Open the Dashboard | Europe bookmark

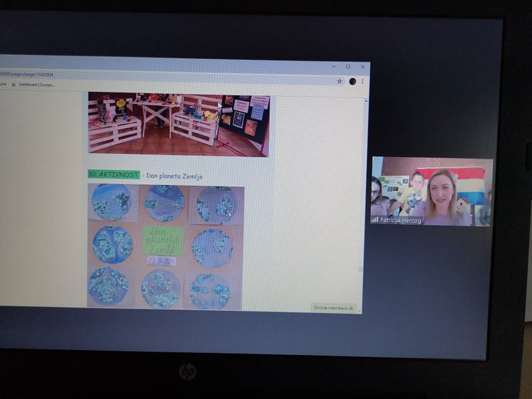[x=33, y=84]
